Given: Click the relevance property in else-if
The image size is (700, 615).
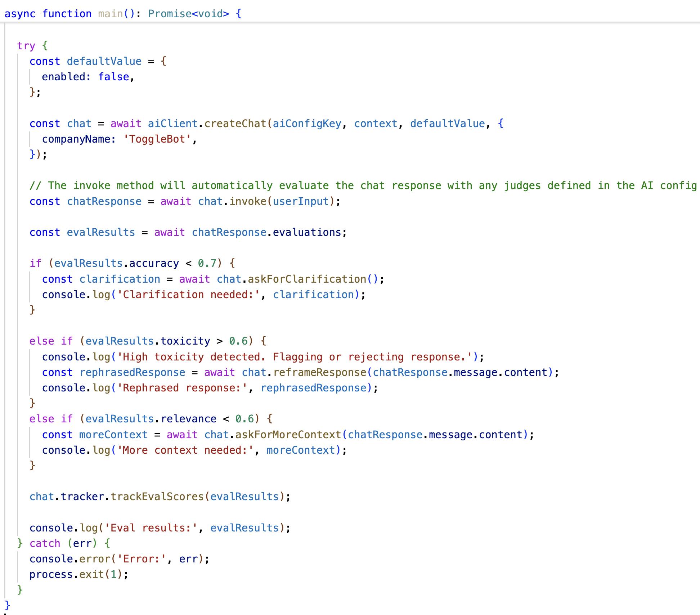Looking at the screenshot, I should pos(188,419).
